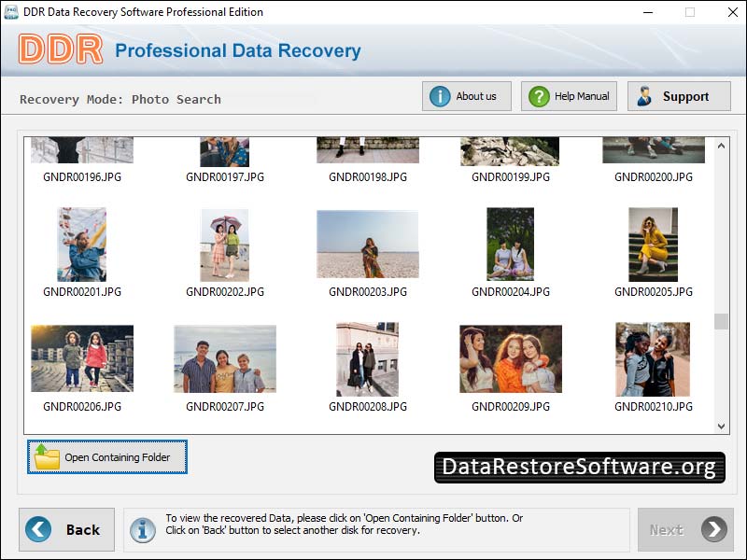The image size is (747, 560).
Task: Select partially visible thumbnail GNDR00199.JPG
Action: [x=510, y=151]
